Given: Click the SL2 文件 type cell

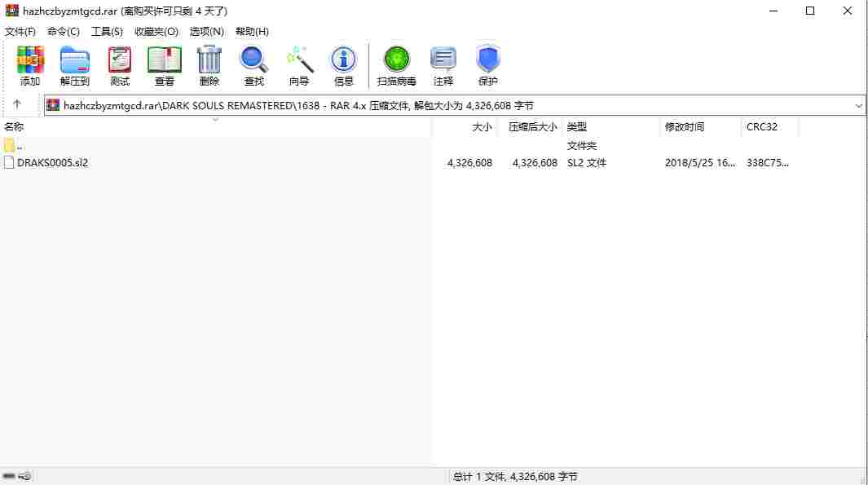Looking at the screenshot, I should 587,163.
